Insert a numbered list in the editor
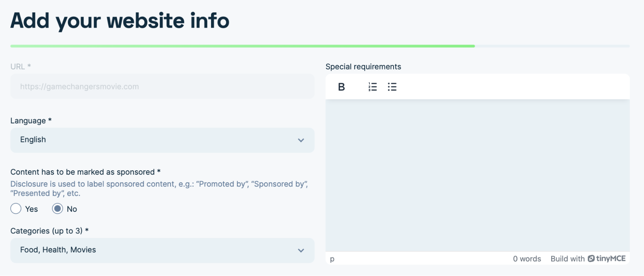The image size is (644, 276). click(x=372, y=87)
